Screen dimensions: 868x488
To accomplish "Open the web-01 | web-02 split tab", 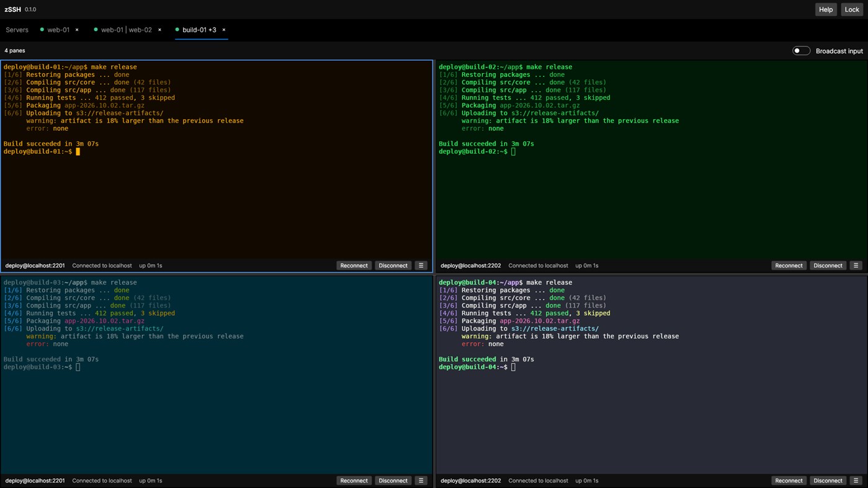I will coord(127,30).
